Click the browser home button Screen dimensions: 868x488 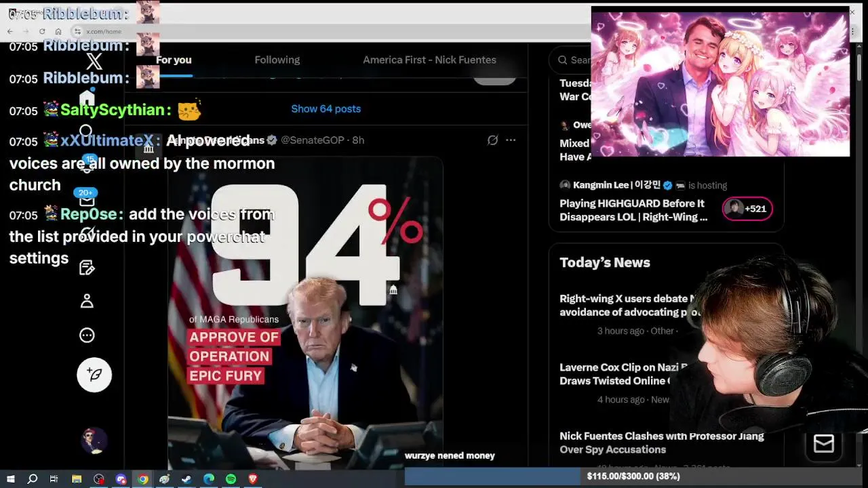coord(58,31)
